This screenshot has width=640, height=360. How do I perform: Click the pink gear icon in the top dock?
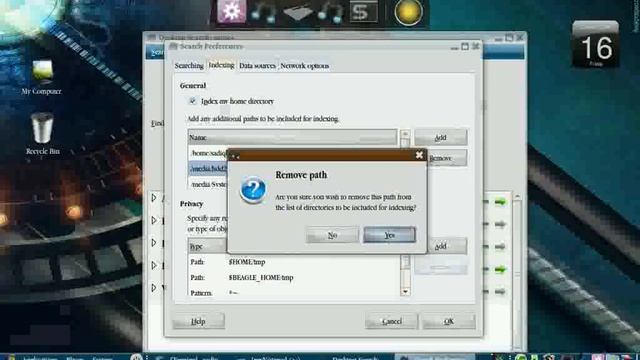tap(231, 11)
